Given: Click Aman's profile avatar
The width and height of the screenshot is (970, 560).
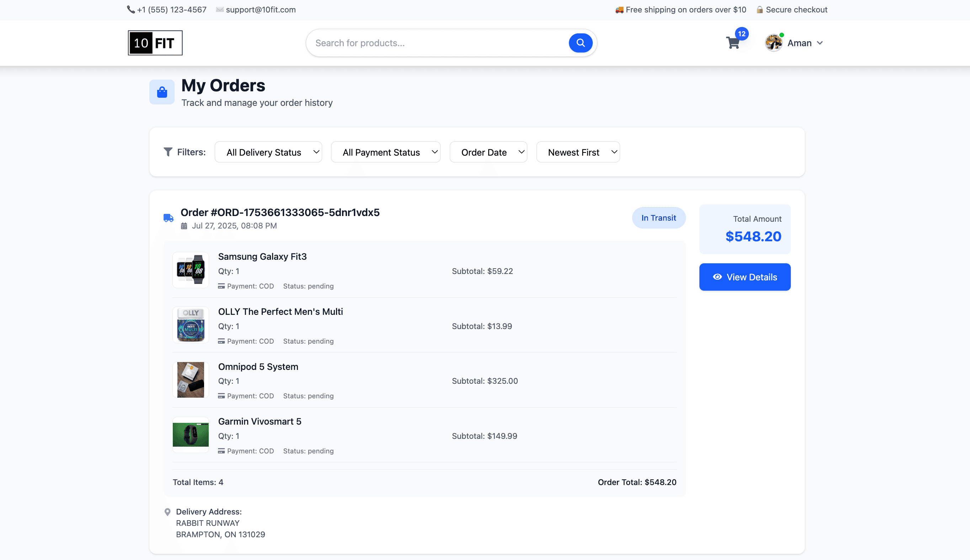Looking at the screenshot, I should coord(773,43).
